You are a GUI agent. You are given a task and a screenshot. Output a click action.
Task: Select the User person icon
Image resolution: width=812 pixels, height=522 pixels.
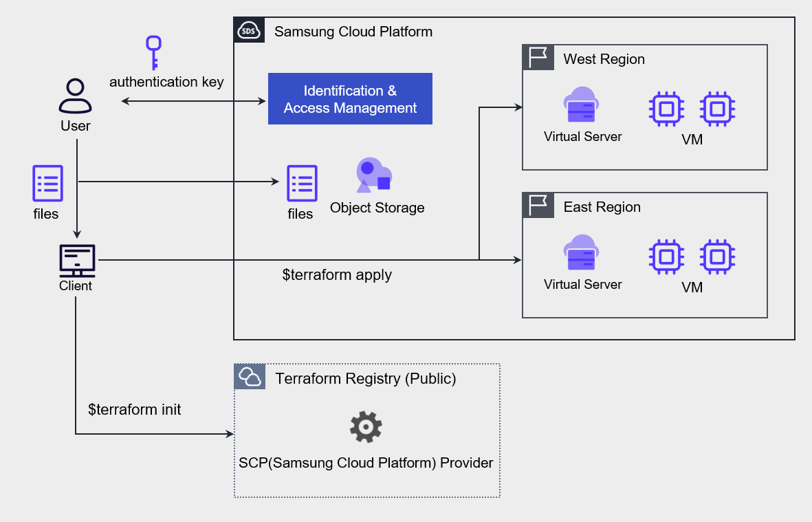point(75,96)
